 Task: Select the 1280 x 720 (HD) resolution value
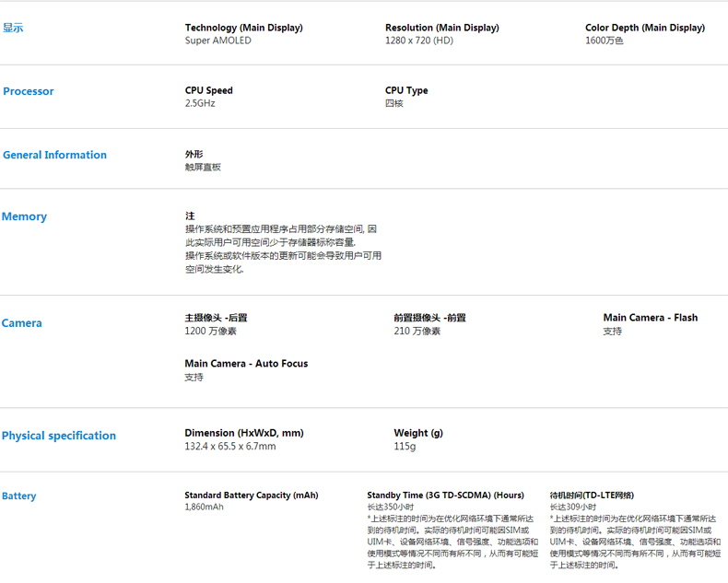pyautogui.click(x=418, y=41)
